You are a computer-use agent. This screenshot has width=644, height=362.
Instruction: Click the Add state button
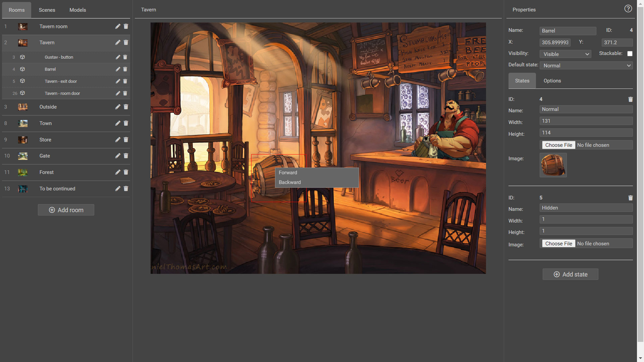point(570,275)
